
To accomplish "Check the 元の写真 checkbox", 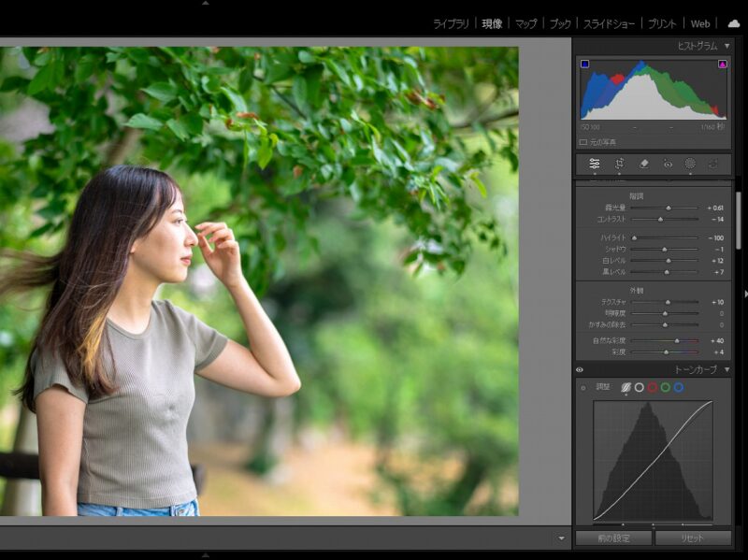I will [583, 142].
